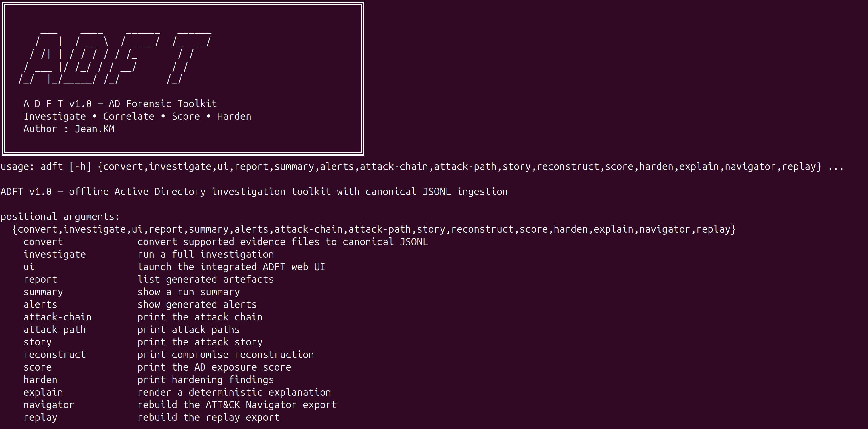Click the "print the attack chain" description

point(200,317)
